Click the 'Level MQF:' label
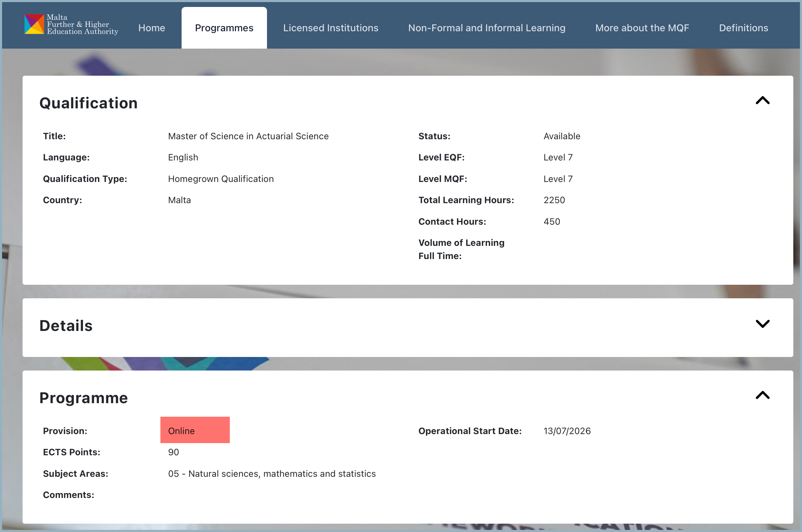Image resolution: width=802 pixels, height=532 pixels. (443, 179)
